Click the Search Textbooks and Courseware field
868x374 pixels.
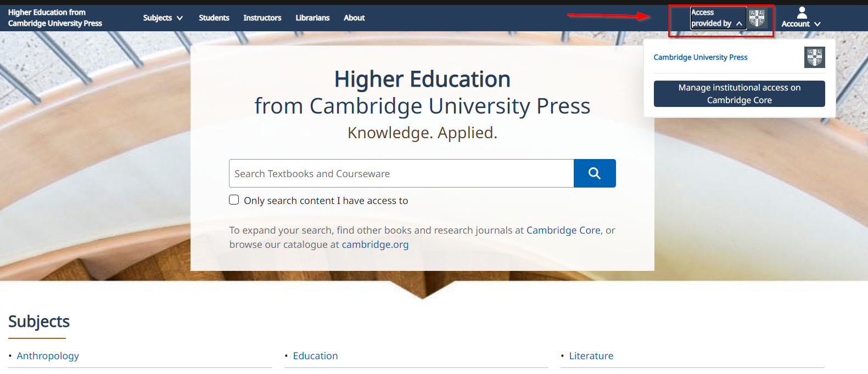click(x=401, y=173)
